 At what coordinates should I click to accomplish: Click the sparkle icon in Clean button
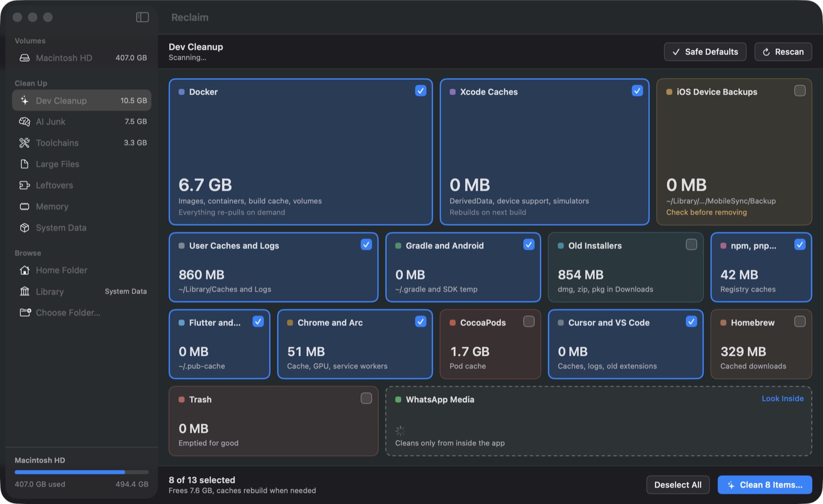pyautogui.click(x=731, y=485)
